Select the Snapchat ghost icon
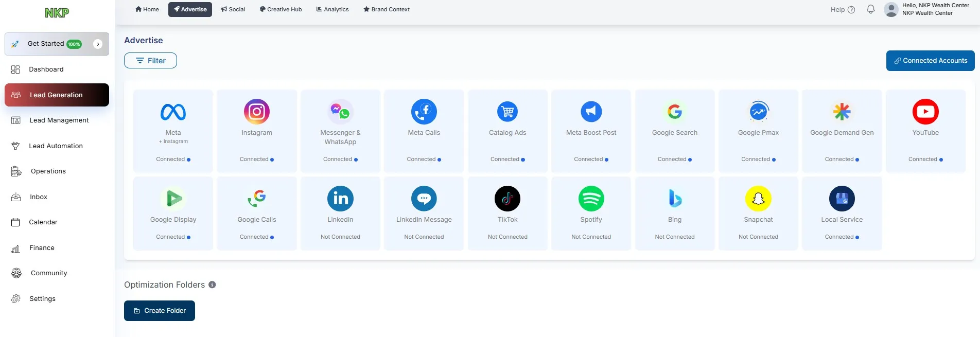This screenshot has width=980, height=337. click(x=759, y=199)
